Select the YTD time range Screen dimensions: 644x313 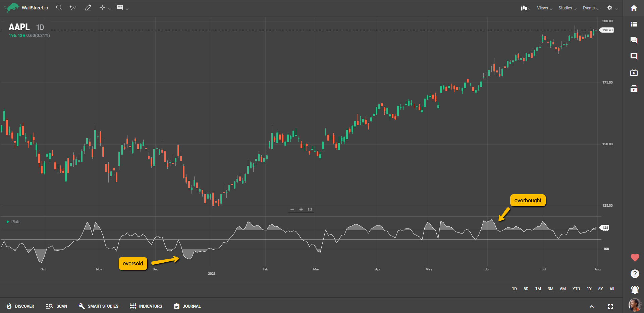(576, 289)
